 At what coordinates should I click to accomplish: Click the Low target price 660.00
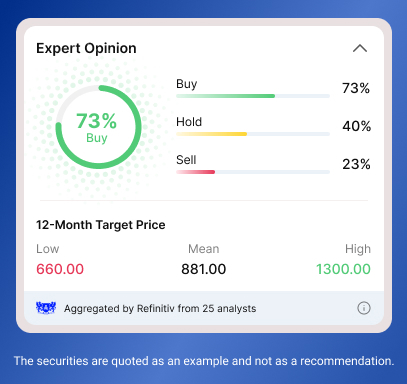(60, 269)
